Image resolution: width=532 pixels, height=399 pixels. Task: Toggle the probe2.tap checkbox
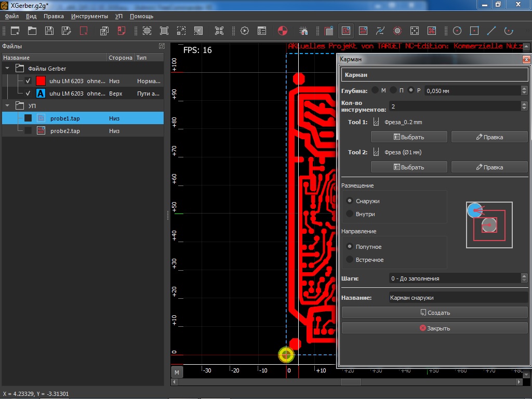28,130
